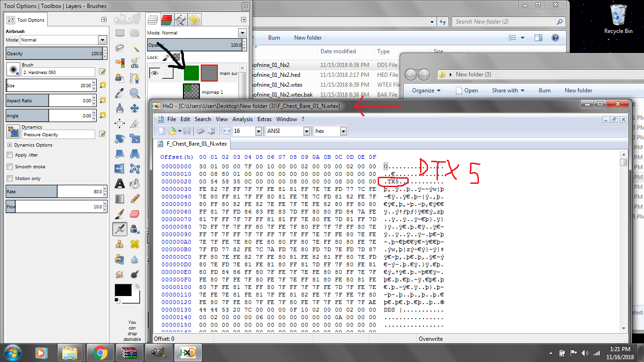The width and height of the screenshot is (644, 362).
Task: Select the Rectangle Select tool
Action: point(120,33)
